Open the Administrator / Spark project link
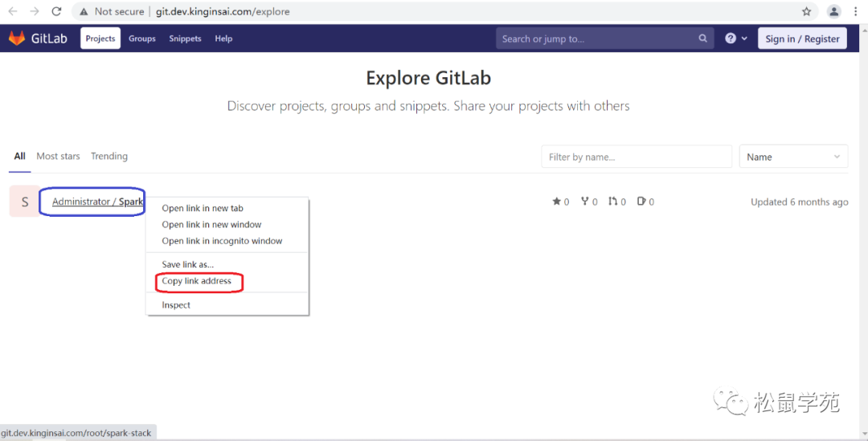This screenshot has width=868, height=441. point(98,202)
